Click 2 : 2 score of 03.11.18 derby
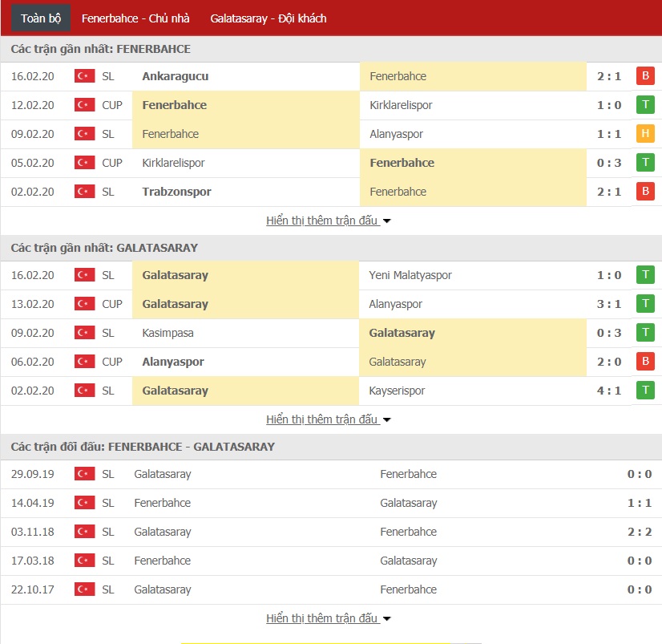The width and height of the screenshot is (662, 644). 640,532
